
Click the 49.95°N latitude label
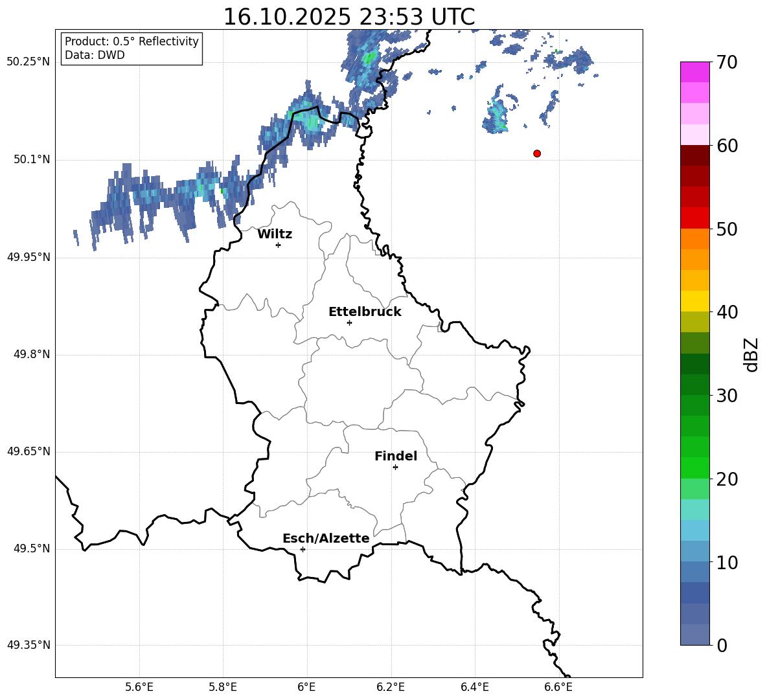(x=29, y=257)
